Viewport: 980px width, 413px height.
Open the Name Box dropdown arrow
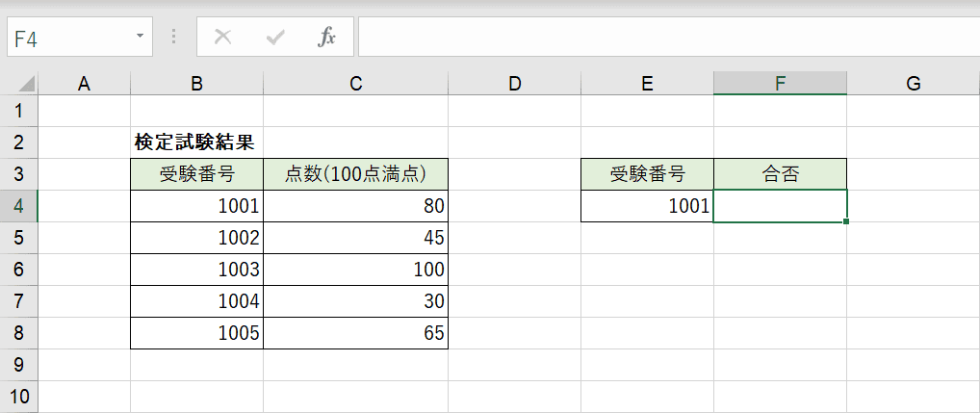click(x=140, y=36)
